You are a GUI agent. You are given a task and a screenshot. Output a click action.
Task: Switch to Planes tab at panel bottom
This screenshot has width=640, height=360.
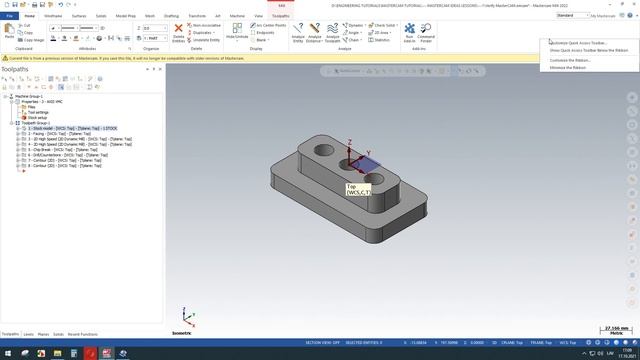coord(43,334)
